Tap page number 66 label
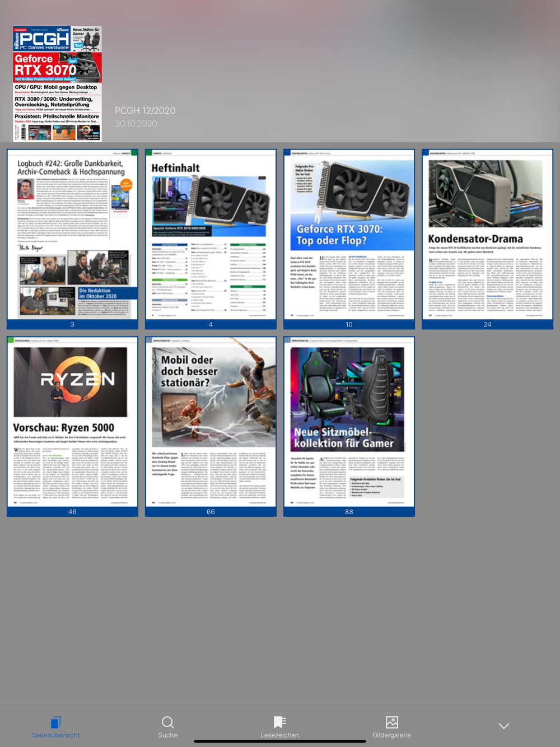The image size is (560, 747). (211, 511)
